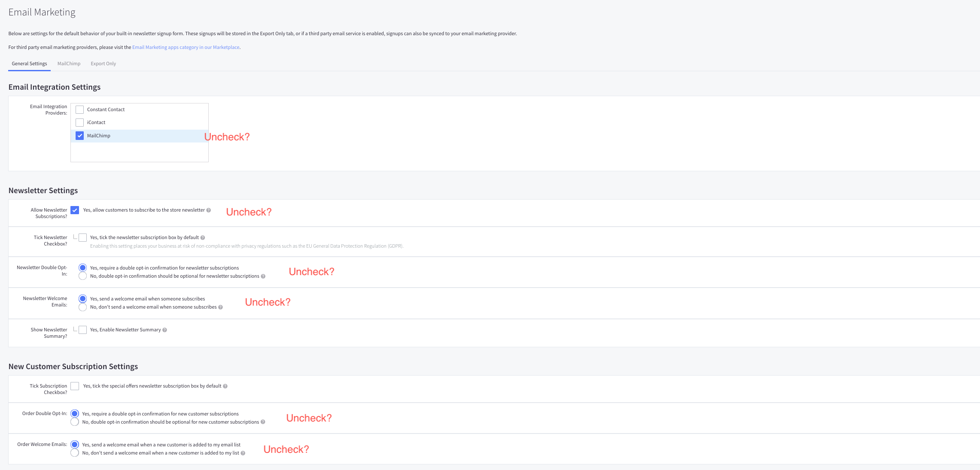Select No optional new customer double opt-in
This screenshot has width=980, height=470.
pos(75,422)
